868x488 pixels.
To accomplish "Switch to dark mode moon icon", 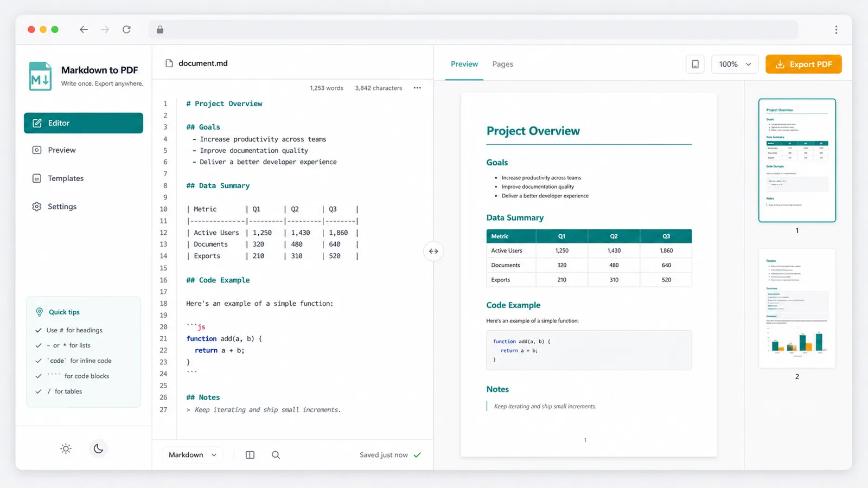I will (x=98, y=448).
